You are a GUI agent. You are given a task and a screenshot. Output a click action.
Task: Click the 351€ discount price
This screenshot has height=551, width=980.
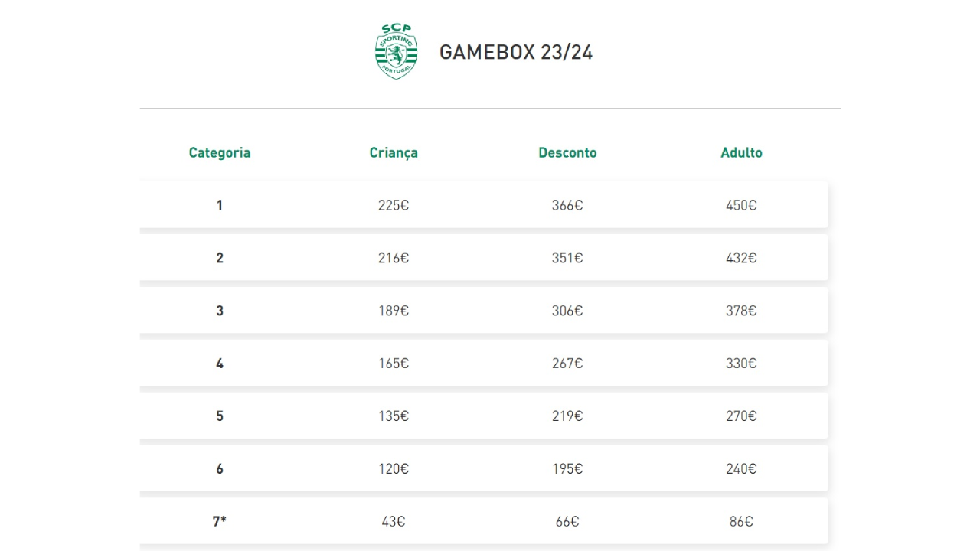point(567,258)
